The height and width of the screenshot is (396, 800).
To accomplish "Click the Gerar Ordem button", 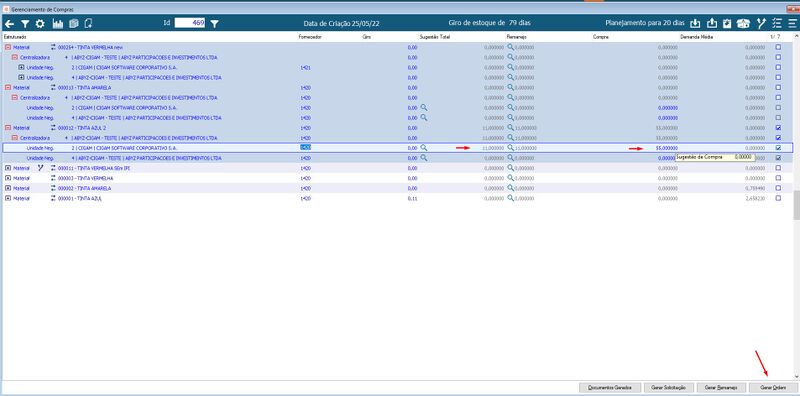I will [772, 388].
